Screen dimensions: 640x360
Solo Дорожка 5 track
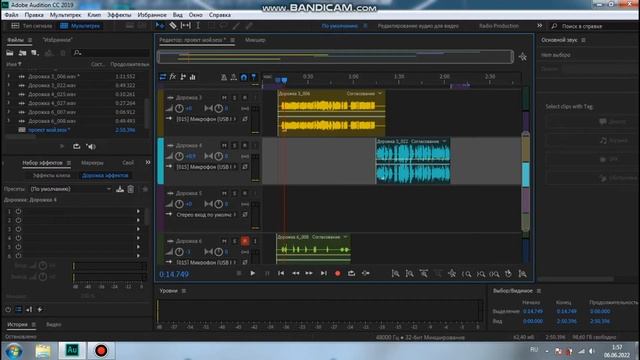234,193
